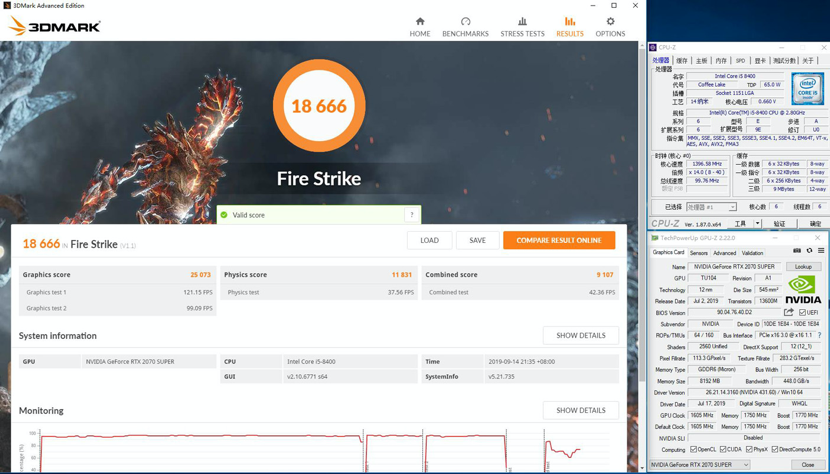Click the CPU name field 名字 in CPU-Z
Image resolution: width=830 pixels, height=474 pixels.
(735, 76)
